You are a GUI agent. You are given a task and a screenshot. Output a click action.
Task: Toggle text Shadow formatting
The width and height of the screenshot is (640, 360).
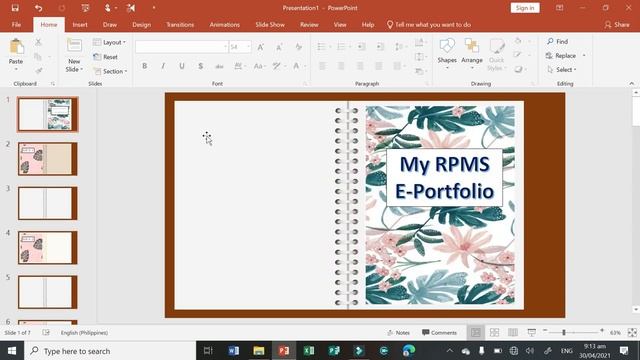200,66
